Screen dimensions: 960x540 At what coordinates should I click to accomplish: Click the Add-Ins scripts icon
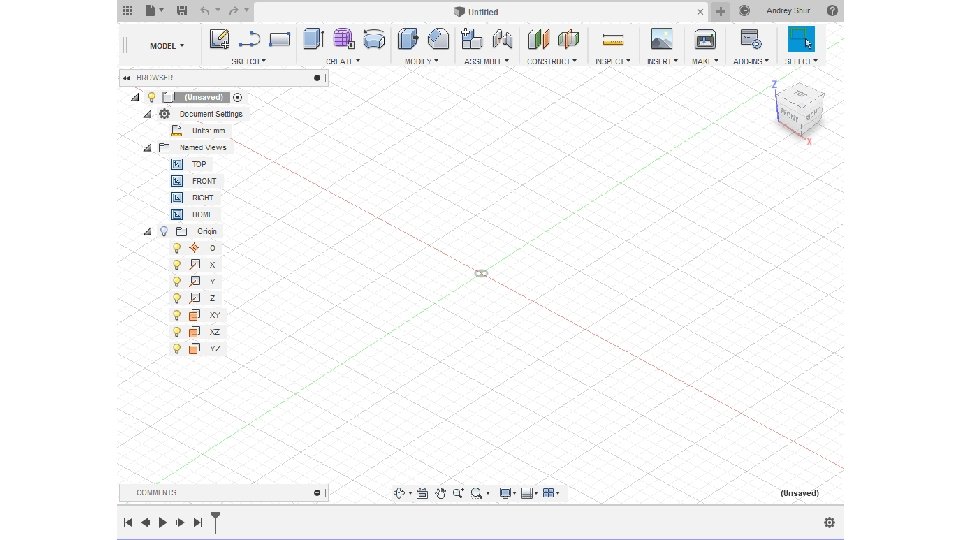[751, 39]
